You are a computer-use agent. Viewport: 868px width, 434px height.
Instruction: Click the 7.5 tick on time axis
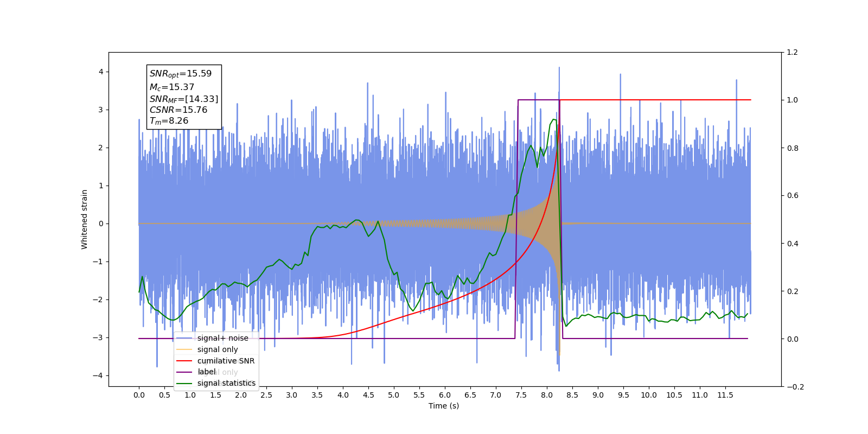tap(521, 395)
